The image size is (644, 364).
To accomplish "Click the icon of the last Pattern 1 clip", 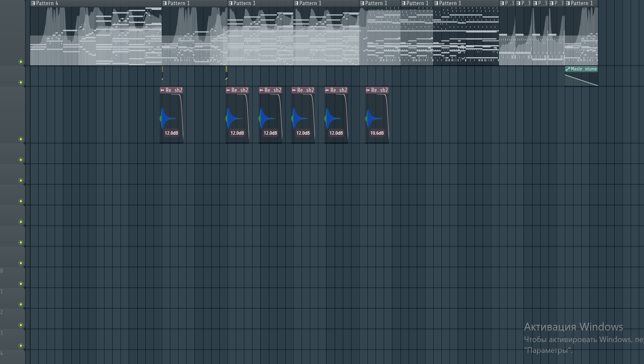I will (x=568, y=3).
